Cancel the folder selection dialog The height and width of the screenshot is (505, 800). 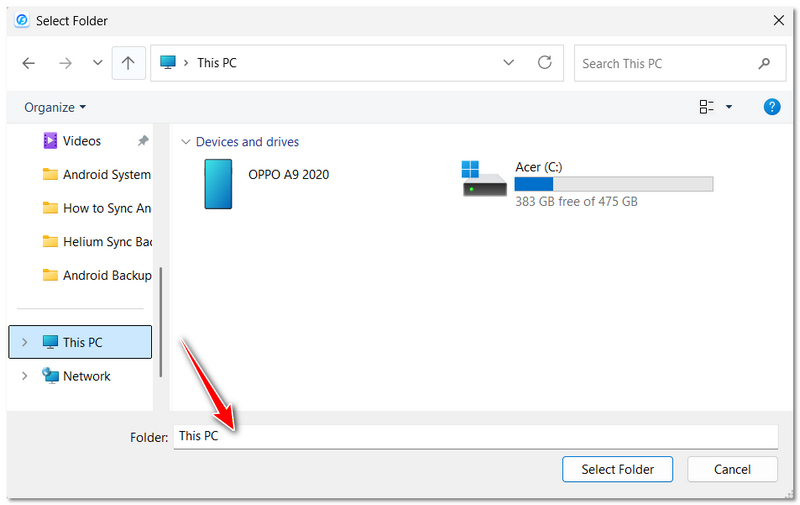tap(732, 469)
